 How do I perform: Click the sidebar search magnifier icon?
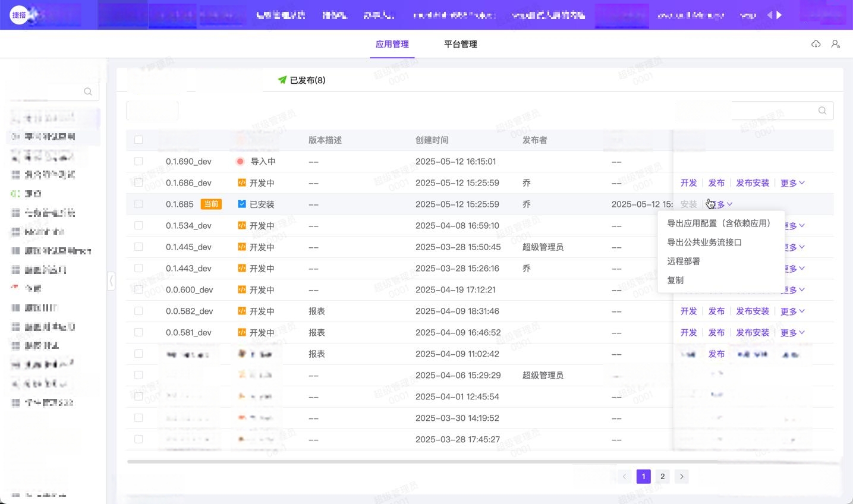88,92
